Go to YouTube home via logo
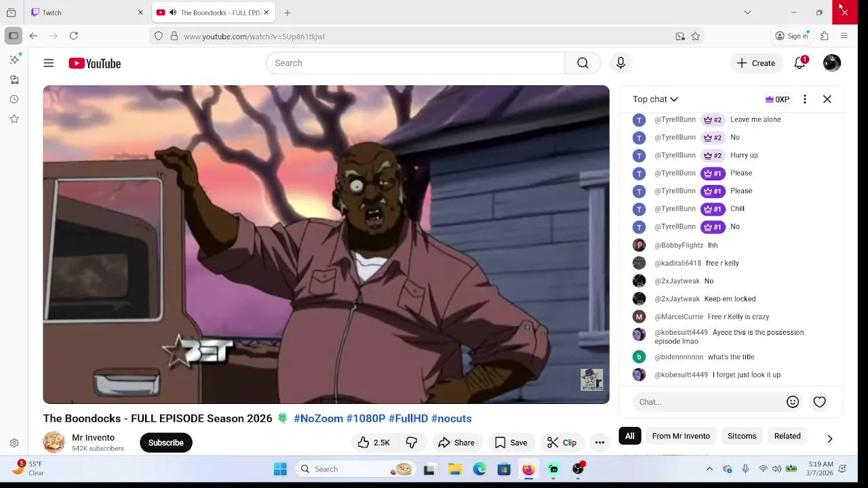This screenshot has height=488, width=868. click(94, 63)
